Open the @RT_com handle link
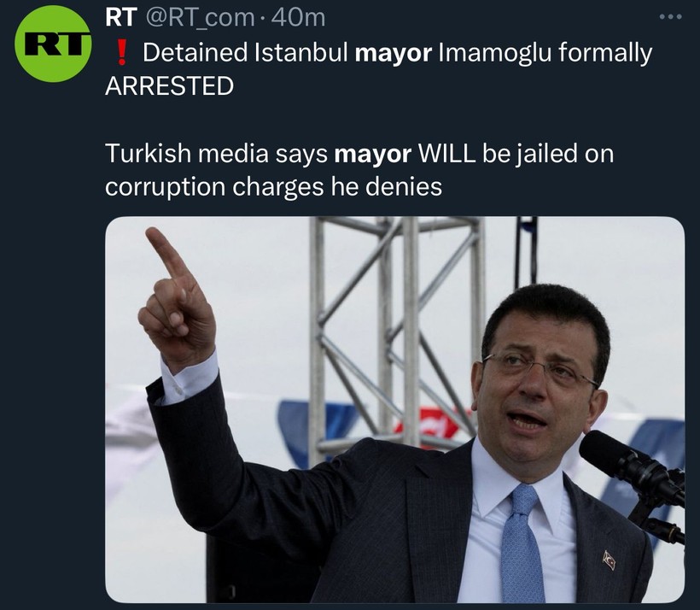The image size is (700, 610). point(200,18)
